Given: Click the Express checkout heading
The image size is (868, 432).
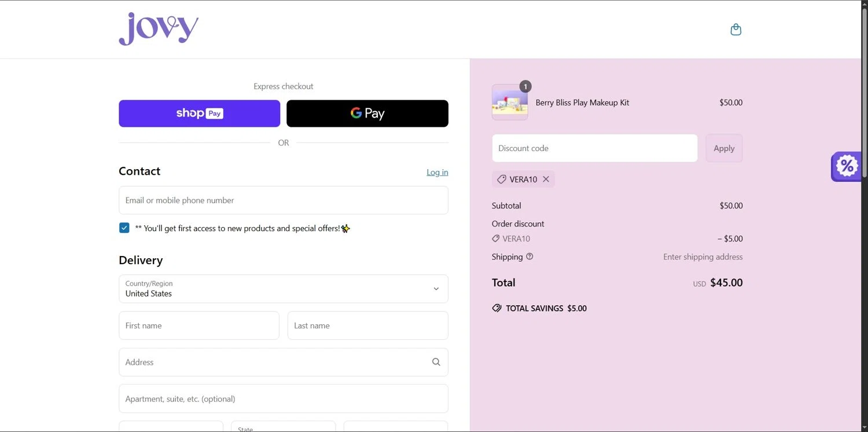Looking at the screenshot, I should (284, 86).
